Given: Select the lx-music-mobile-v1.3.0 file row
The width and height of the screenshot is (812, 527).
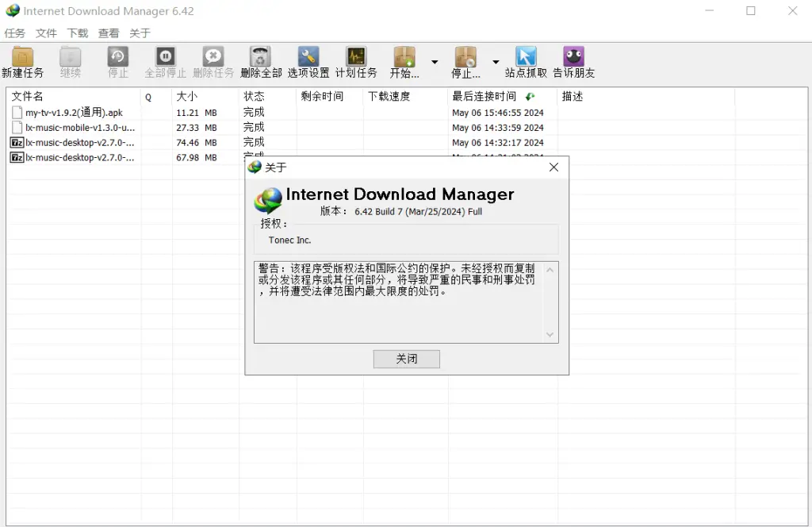Looking at the screenshot, I should click(79, 128).
